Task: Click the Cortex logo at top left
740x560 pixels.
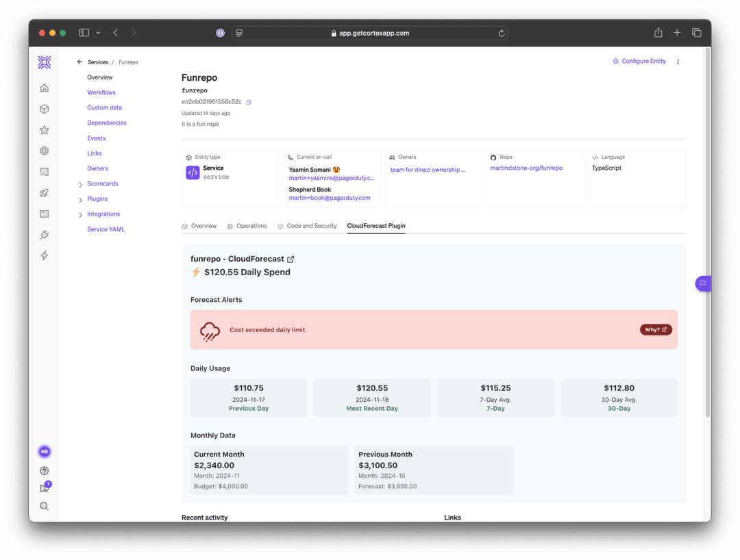Action: pyautogui.click(x=44, y=62)
